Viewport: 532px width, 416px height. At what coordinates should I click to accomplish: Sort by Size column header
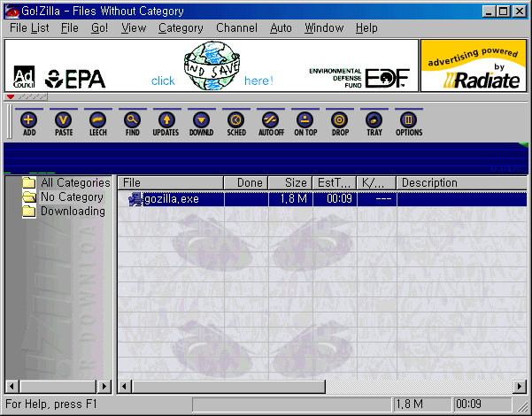[290, 183]
